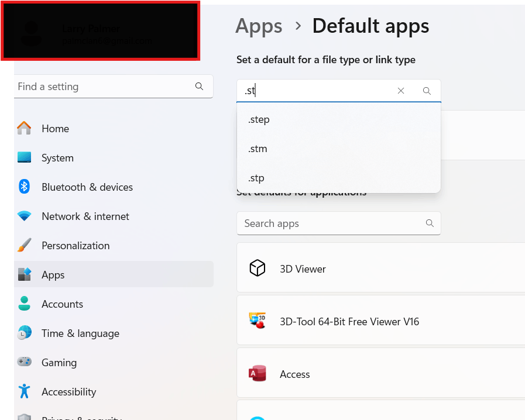Click the Access app icon
This screenshot has height=420, width=525.
coord(257,373)
